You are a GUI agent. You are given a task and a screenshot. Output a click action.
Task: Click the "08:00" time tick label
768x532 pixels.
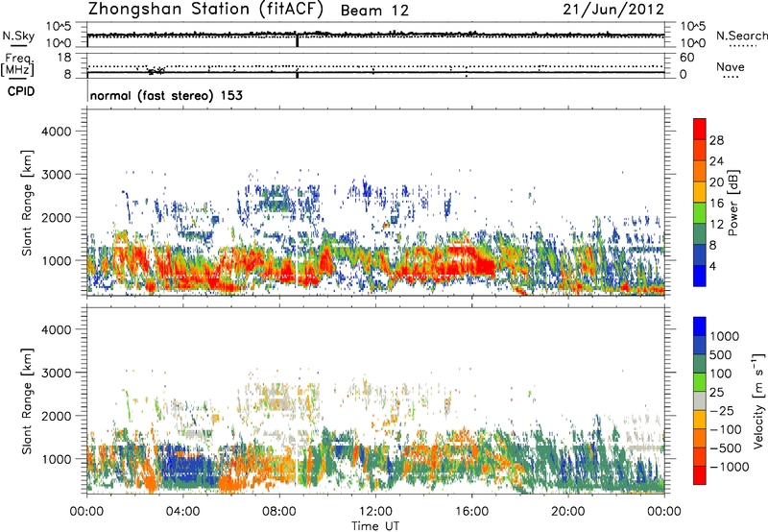click(x=279, y=512)
